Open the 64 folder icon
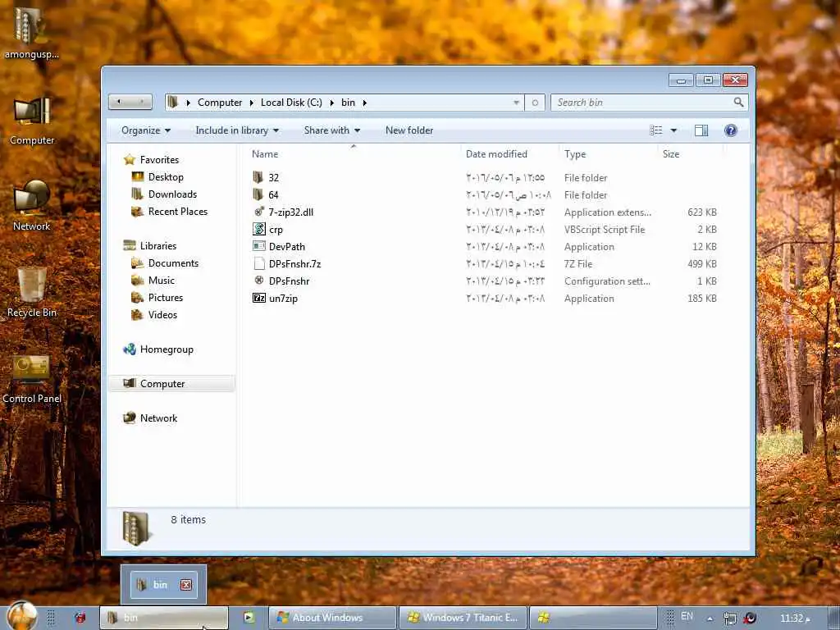Viewport: 840px width, 630px height. 258,194
